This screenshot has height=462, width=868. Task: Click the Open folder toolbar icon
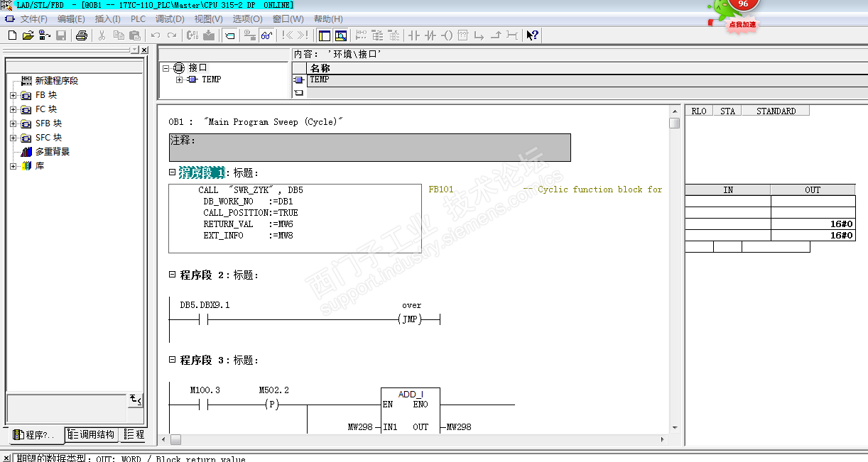[x=28, y=35]
